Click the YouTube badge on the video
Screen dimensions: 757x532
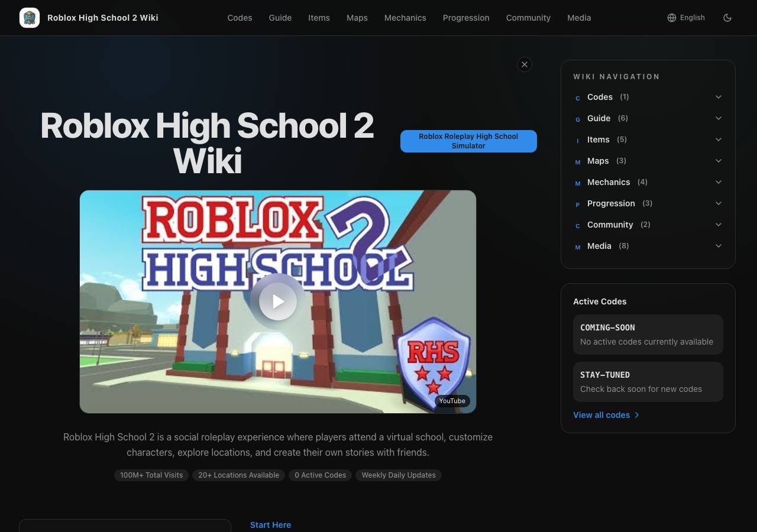(452, 401)
